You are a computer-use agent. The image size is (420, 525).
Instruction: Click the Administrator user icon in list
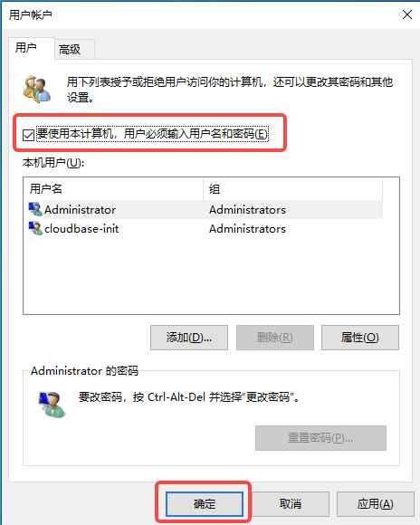pyautogui.click(x=35, y=209)
